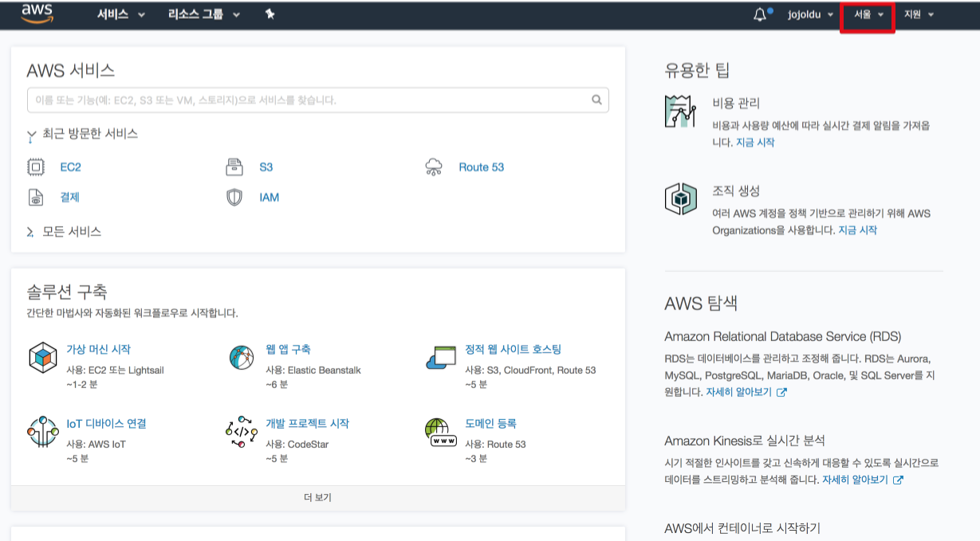Click the 개발 프로젝트 시작 link
Screen dimensions: 980x541
point(307,423)
